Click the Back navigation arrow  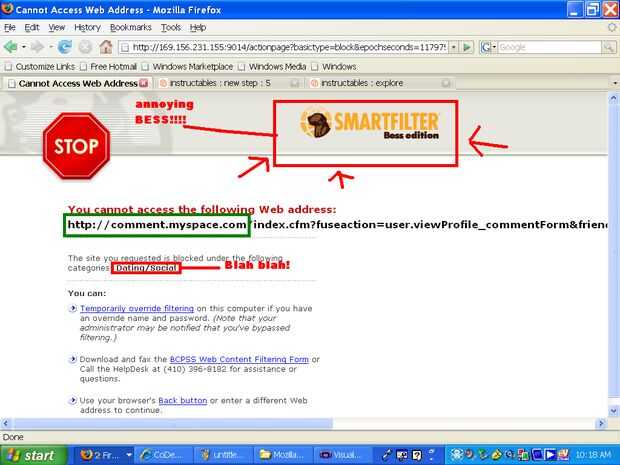(x=11, y=47)
